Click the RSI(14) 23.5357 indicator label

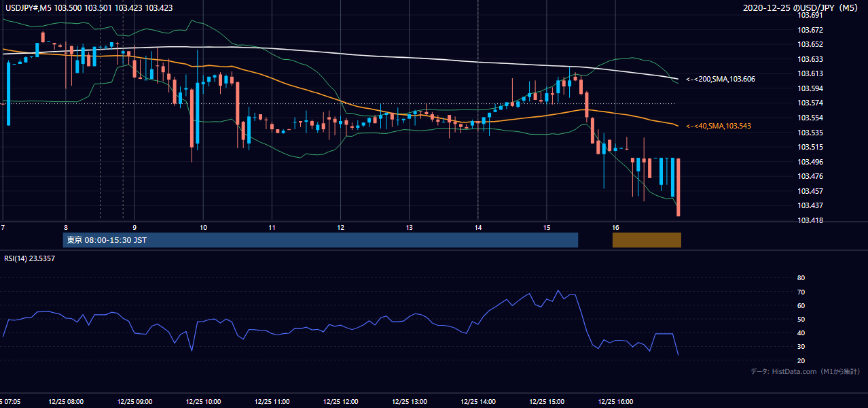pos(31,258)
